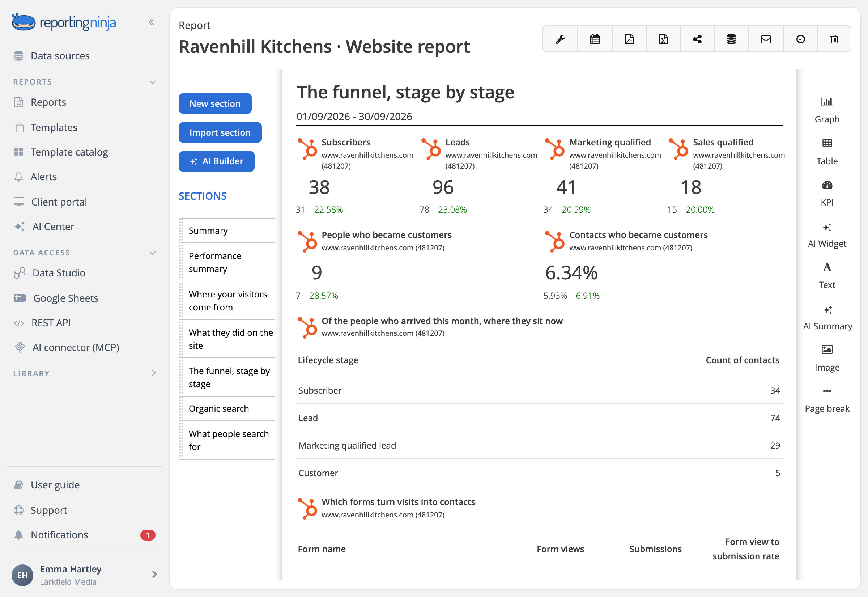Add a Table widget
The height and width of the screenshot is (597, 868).
pyautogui.click(x=827, y=152)
